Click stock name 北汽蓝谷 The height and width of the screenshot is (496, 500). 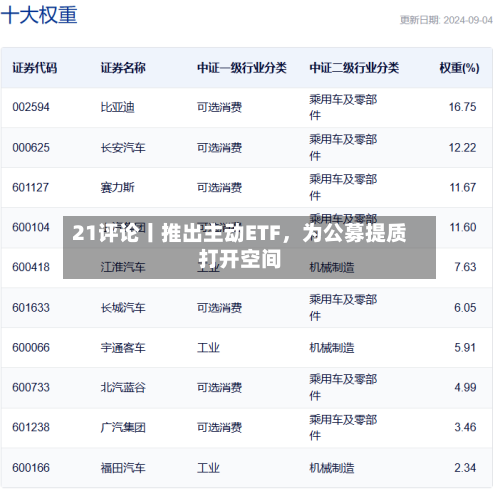tap(123, 388)
